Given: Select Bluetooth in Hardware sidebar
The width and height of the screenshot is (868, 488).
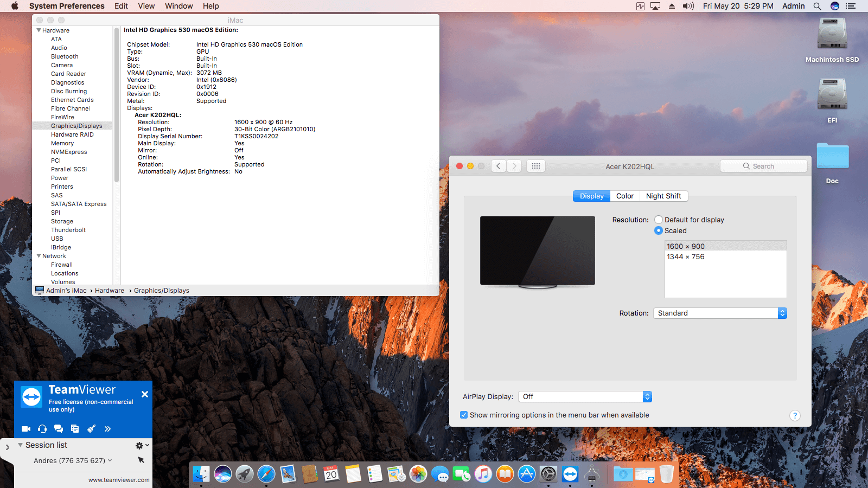Looking at the screenshot, I should coord(65,56).
